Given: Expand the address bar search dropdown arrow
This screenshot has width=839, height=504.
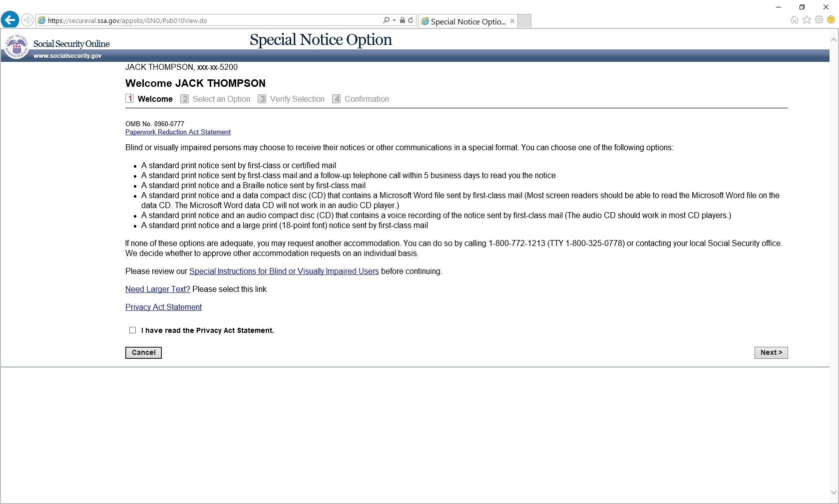Looking at the screenshot, I should [395, 20].
